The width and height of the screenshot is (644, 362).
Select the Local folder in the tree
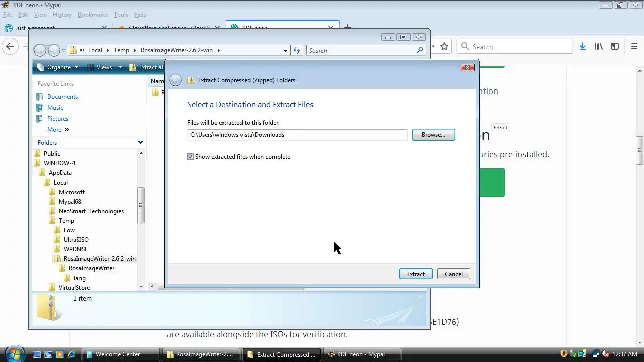click(x=61, y=183)
